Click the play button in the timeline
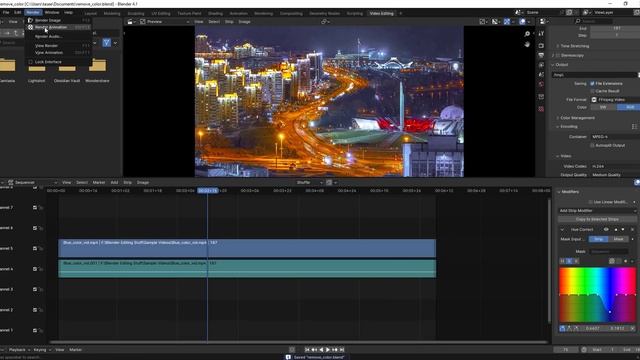640x360 pixels. point(328,349)
